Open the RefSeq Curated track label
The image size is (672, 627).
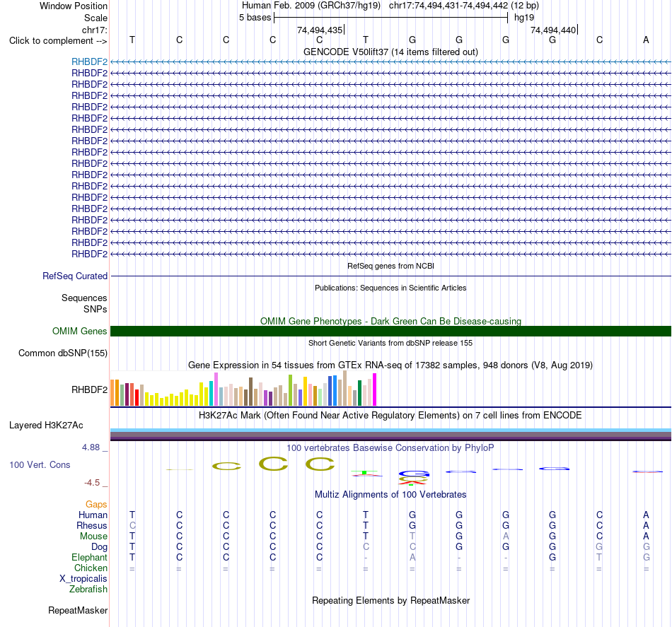point(74,276)
